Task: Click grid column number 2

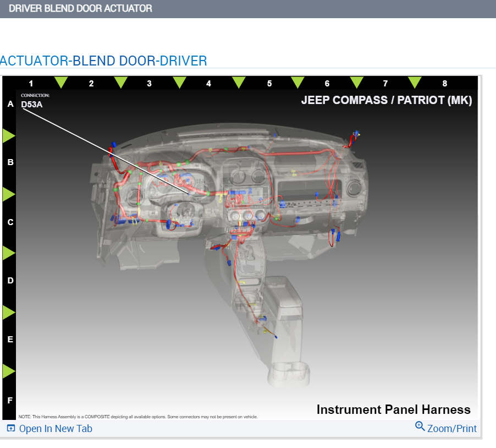Action: pyautogui.click(x=91, y=84)
